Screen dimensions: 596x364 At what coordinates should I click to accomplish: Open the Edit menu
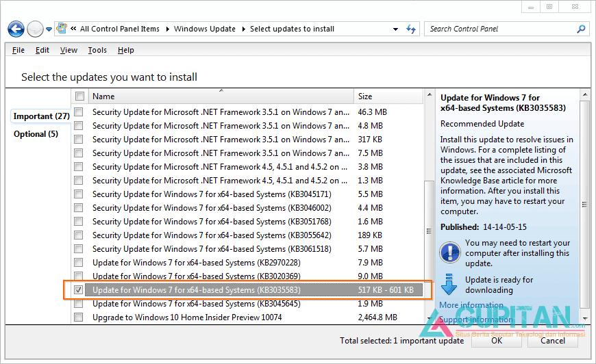(x=42, y=50)
